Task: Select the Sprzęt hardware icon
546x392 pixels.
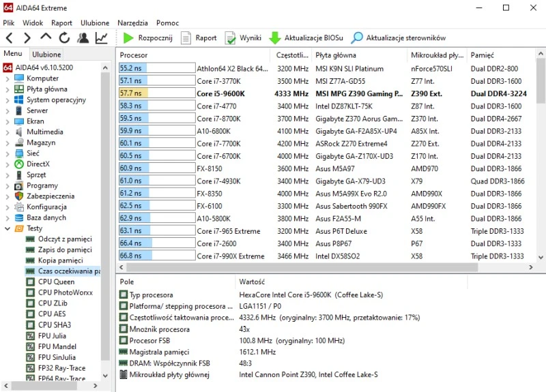Action: point(19,175)
